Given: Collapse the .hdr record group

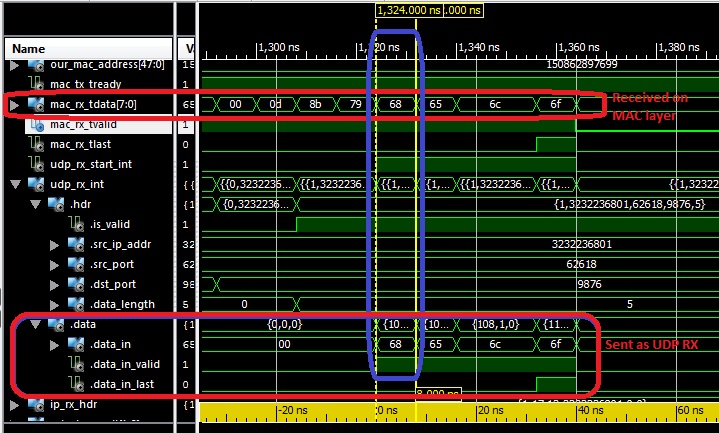Looking at the screenshot, I should tap(34, 204).
